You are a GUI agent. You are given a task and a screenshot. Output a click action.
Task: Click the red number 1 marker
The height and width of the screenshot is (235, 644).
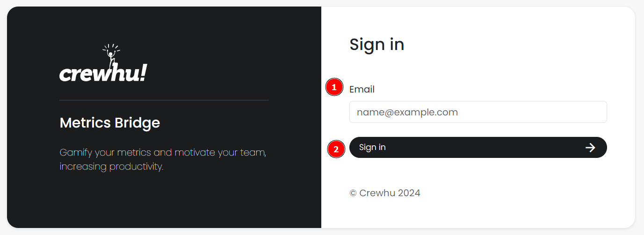(x=334, y=87)
